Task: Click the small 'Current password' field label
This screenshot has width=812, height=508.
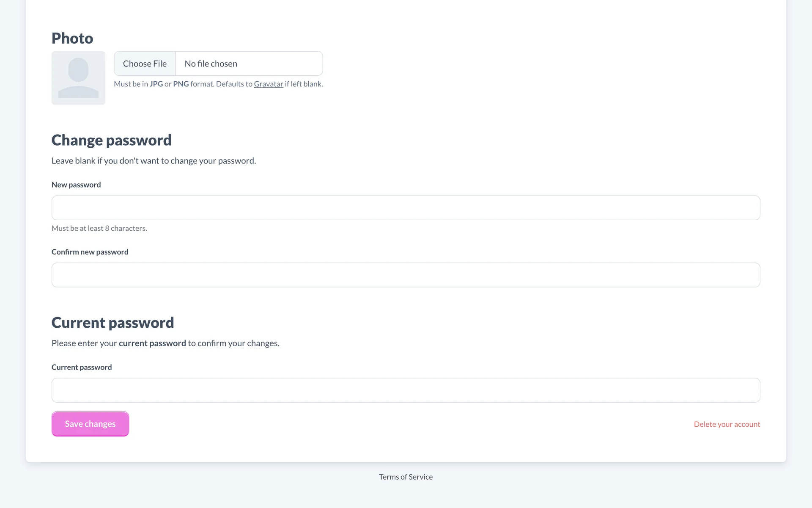Action: point(82,367)
